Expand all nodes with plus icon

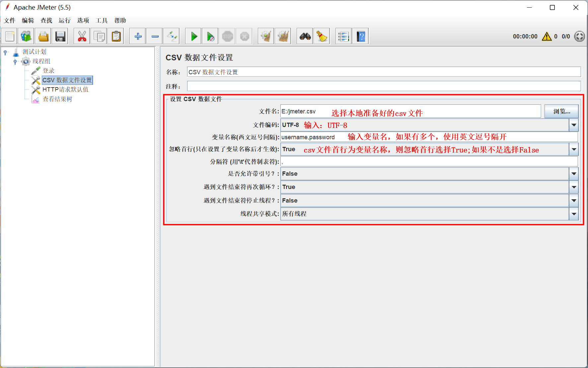point(138,36)
